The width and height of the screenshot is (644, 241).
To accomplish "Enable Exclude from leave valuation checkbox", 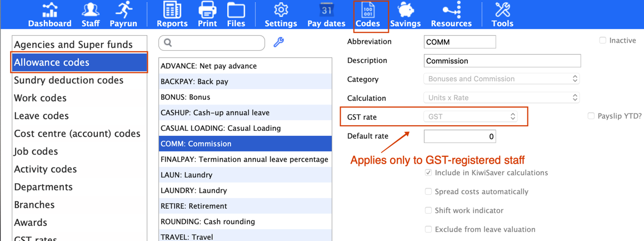I will click(x=428, y=229).
